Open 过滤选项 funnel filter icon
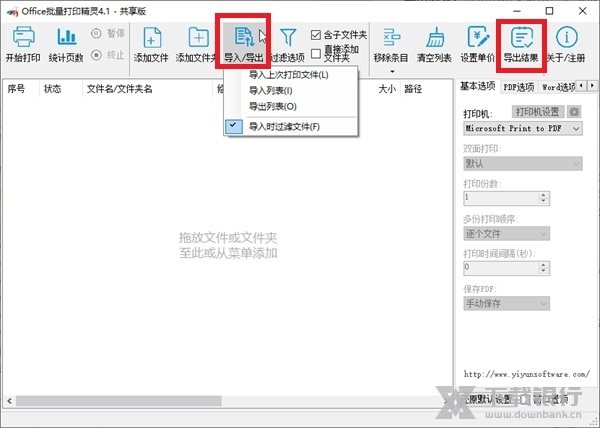600x428 pixels. pyautogui.click(x=288, y=37)
